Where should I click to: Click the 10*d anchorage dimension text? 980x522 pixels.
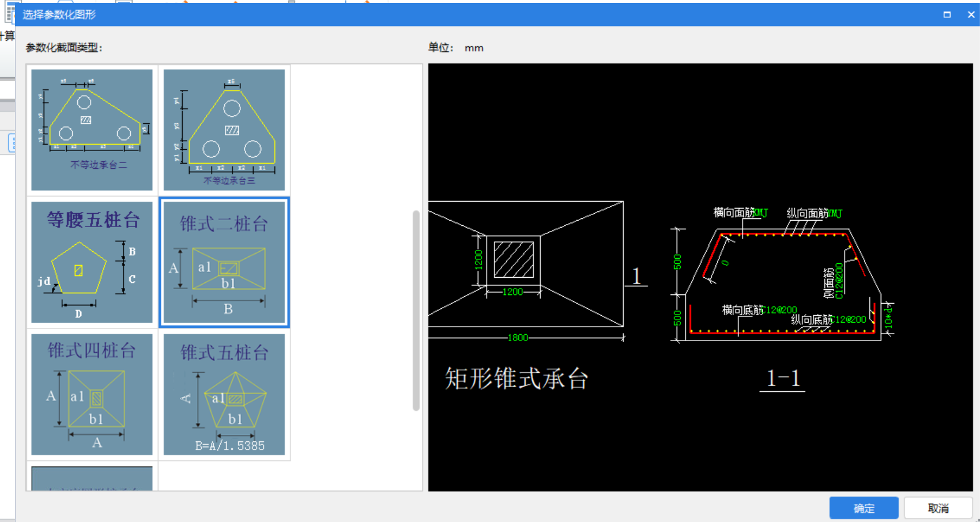click(888, 319)
